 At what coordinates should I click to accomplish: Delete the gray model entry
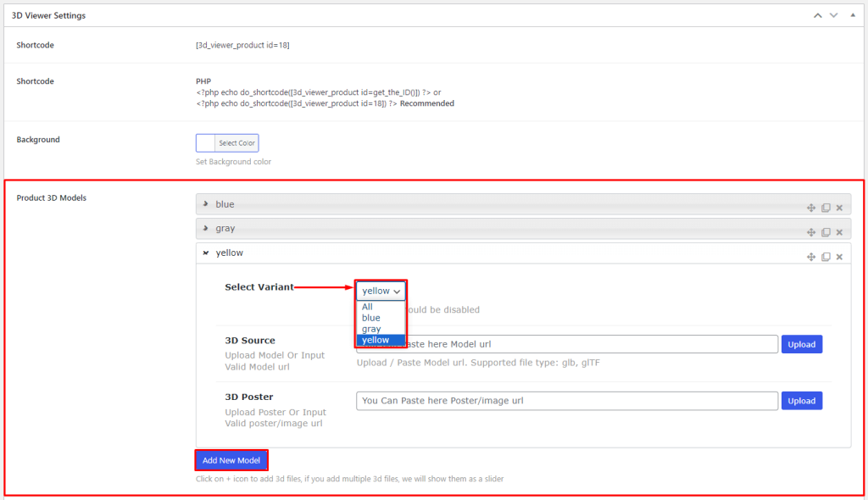coord(839,232)
